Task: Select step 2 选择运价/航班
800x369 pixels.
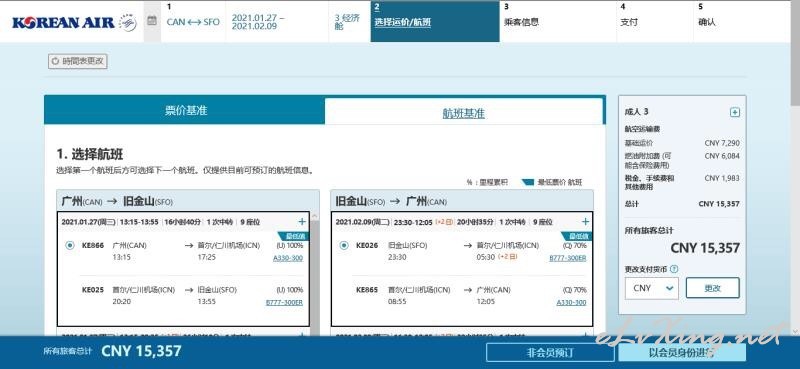Action: (x=435, y=21)
